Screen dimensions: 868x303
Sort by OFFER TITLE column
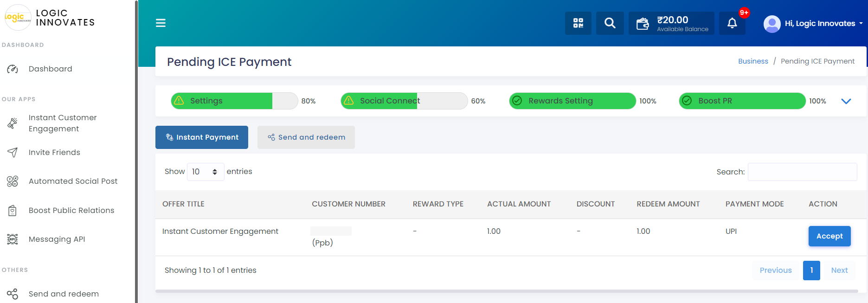183,204
